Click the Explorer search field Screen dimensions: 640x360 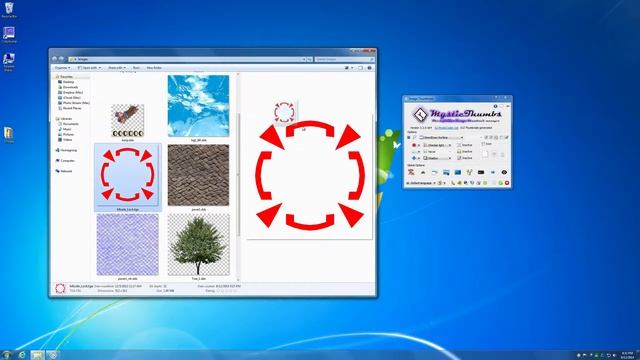point(344,60)
